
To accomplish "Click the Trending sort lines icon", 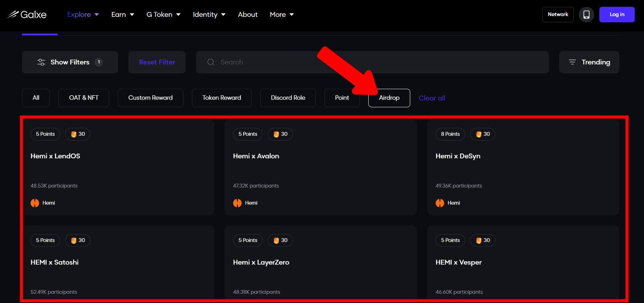I will point(572,62).
